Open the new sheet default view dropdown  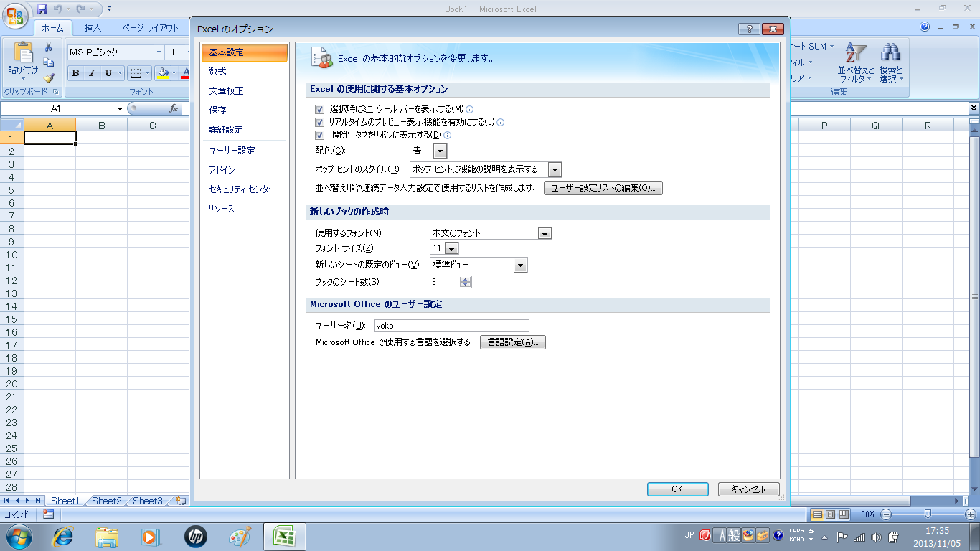[x=520, y=265]
